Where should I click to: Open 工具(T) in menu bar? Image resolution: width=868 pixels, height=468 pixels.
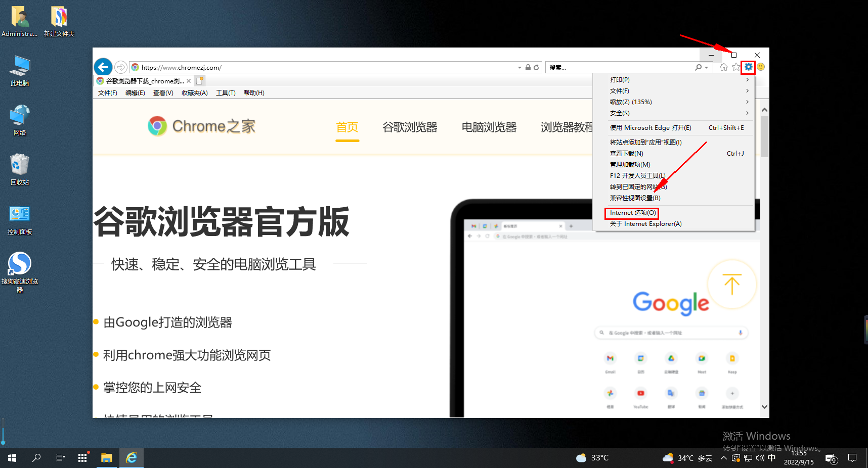[226, 93]
